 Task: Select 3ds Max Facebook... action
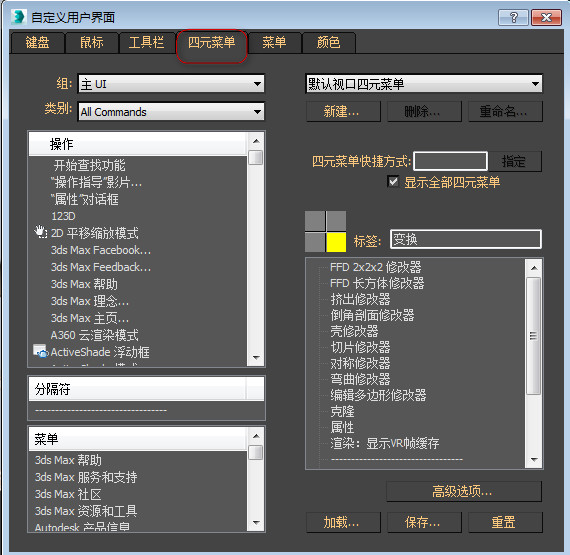(101, 250)
